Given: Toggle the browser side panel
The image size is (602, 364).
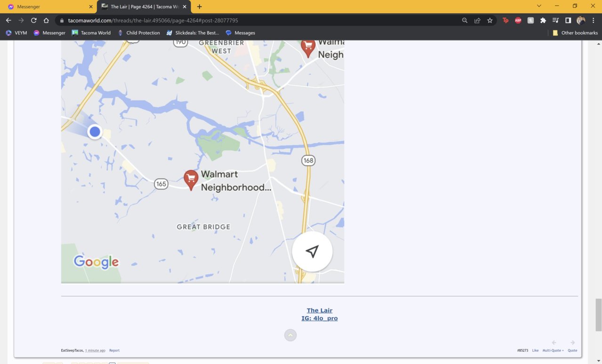Looking at the screenshot, I should [568, 20].
